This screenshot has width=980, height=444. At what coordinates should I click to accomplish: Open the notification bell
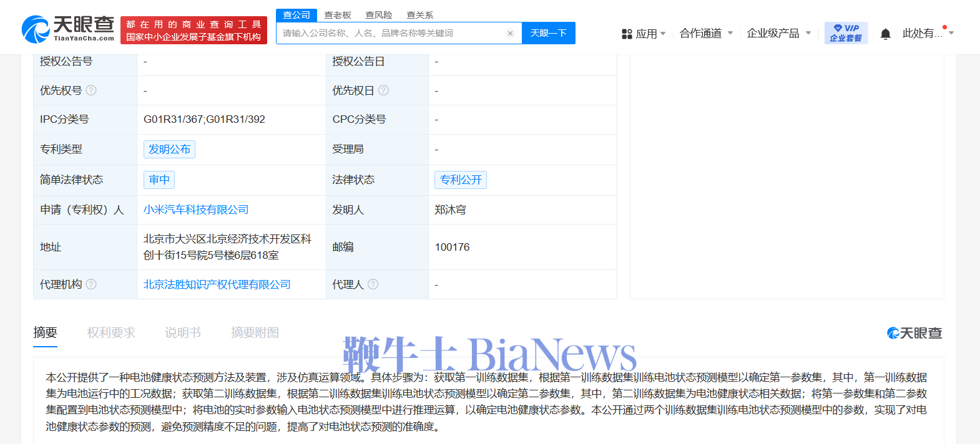pyautogui.click(x=885, y=34)
